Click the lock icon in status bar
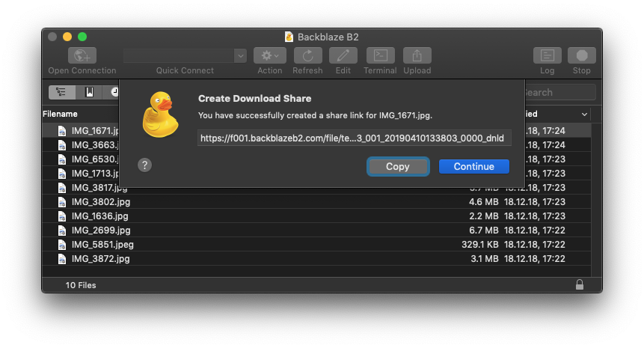 point(580,284)
